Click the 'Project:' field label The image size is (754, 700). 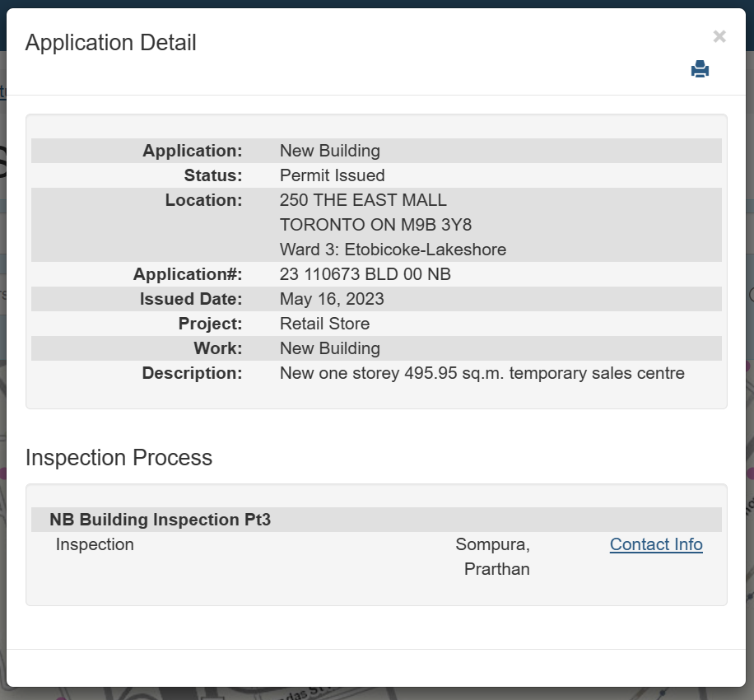pyautogui.click(x=210, y=324)
